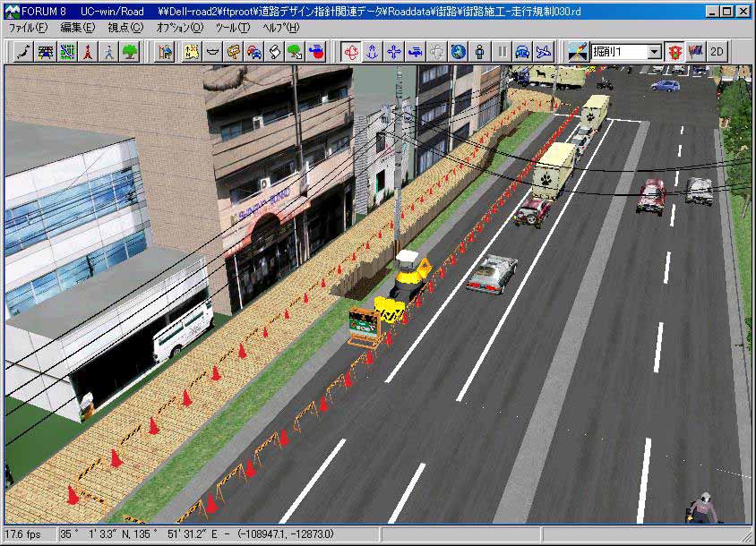
Task: Click the FORUM 8 application icon in title bar
Action: 12,11
